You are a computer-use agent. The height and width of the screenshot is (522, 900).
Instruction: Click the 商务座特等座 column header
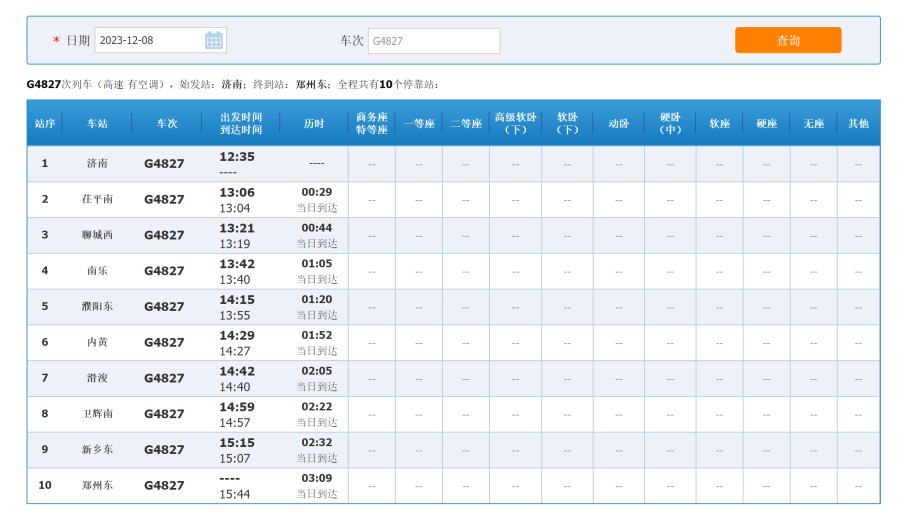(371, 123)
